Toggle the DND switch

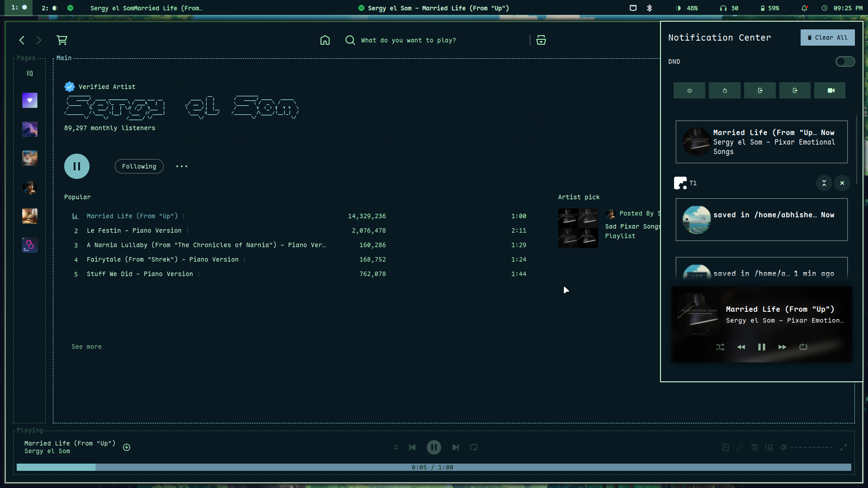point(844,61)
